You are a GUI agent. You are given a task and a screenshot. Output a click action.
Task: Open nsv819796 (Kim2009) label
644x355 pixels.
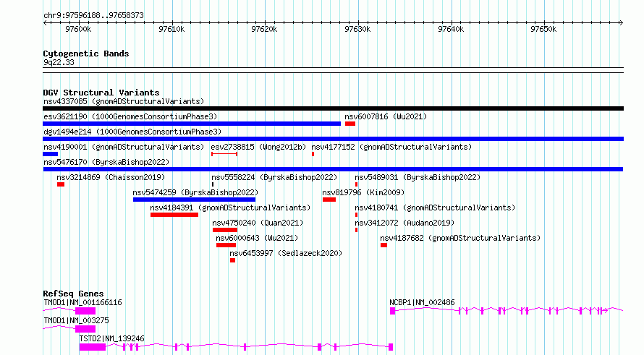[363, 192]
